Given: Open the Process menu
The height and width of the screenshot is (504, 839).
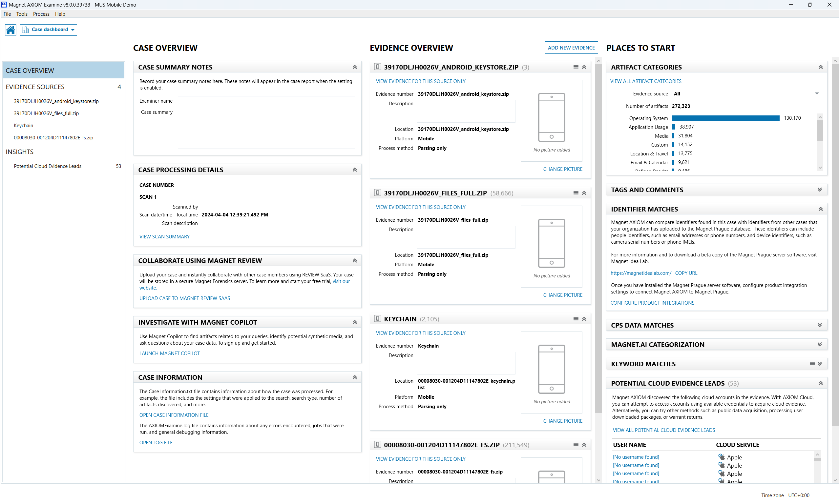Looking at the screenshot, I should (x=41, y=14).
